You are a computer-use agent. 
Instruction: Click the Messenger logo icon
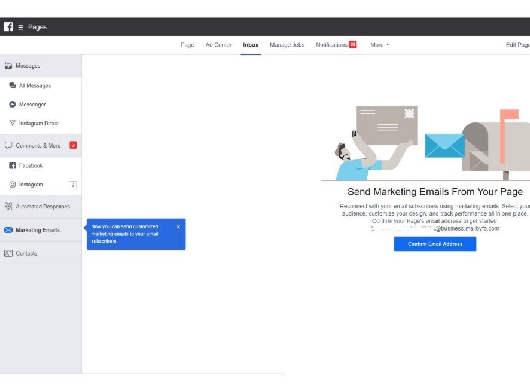[x=13, y=104]
